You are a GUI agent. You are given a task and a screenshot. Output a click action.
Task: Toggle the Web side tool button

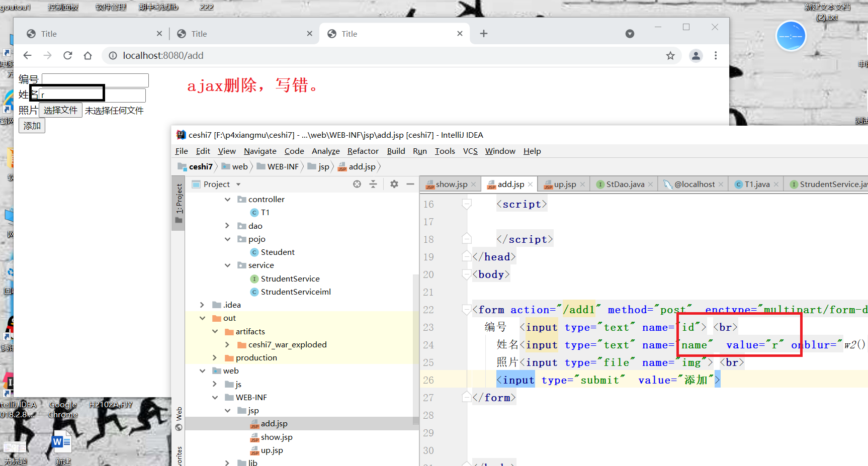(x=179, y=419)
